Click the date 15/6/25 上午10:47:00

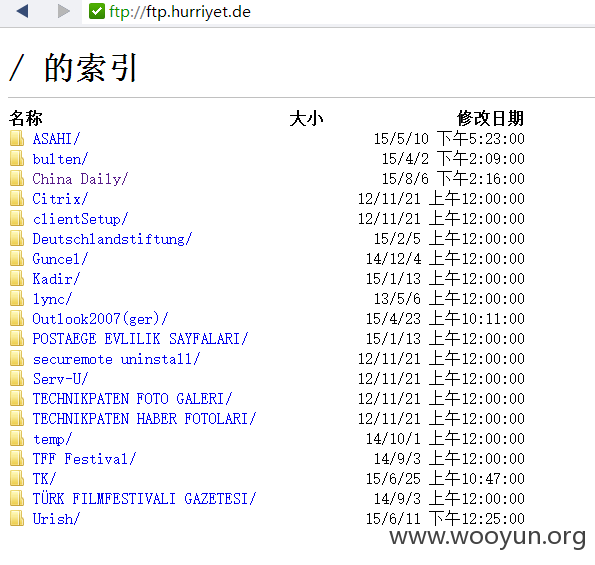tap(445, 479)
